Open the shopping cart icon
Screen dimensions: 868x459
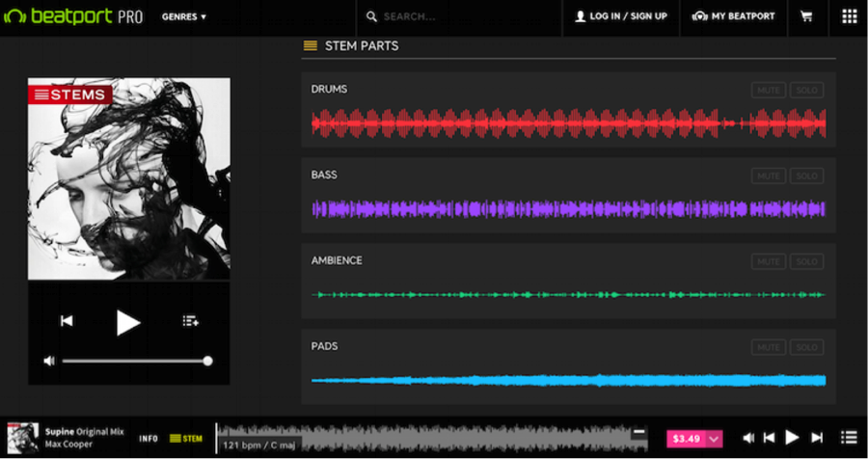(x=807, y=16)
